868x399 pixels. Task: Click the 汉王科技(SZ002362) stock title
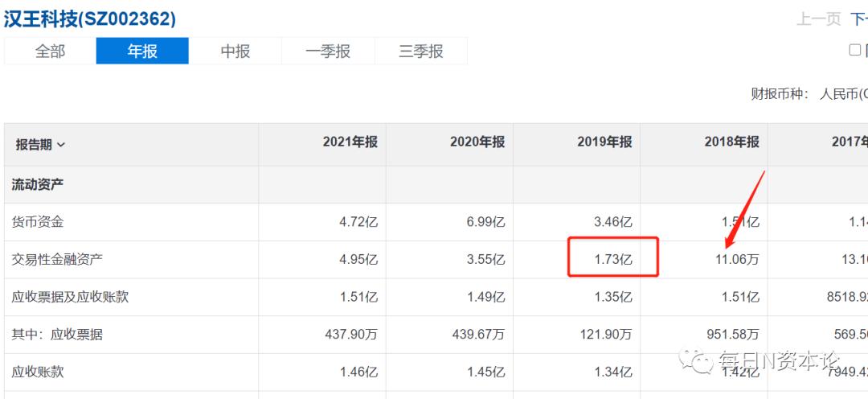click(x=90, y=19)
